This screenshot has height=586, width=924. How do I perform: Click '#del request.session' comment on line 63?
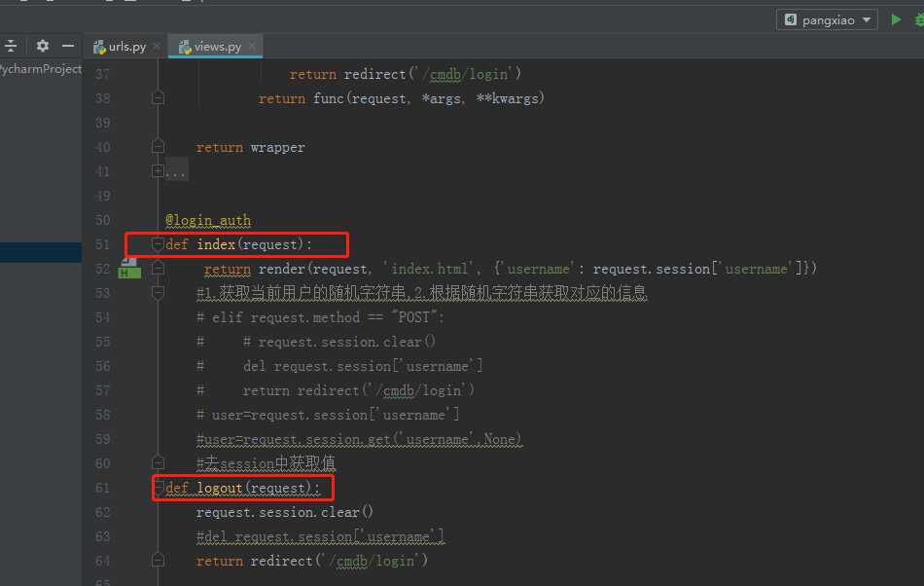pyautogui.click(x=320, y=536)
